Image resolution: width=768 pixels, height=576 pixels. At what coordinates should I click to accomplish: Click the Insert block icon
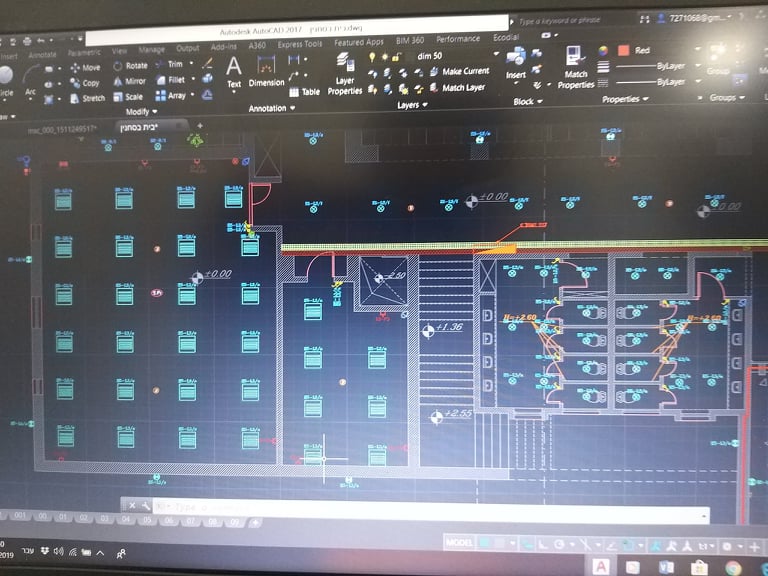pyautogui.click(x=516, y=63)
